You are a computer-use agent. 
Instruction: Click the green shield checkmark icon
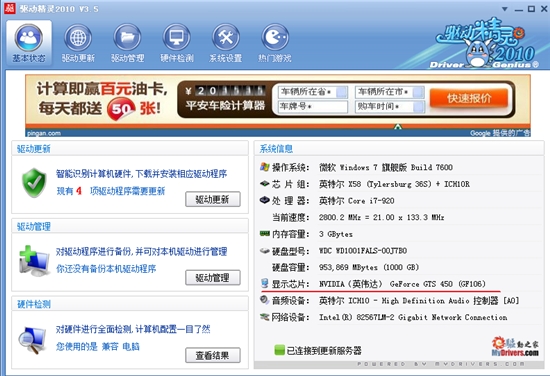click(34, 183)
